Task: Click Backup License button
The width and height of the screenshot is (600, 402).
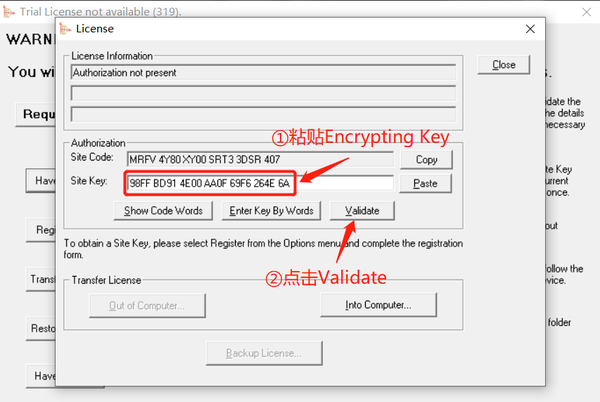Action: pyautogui.click(x=264, y=353)
